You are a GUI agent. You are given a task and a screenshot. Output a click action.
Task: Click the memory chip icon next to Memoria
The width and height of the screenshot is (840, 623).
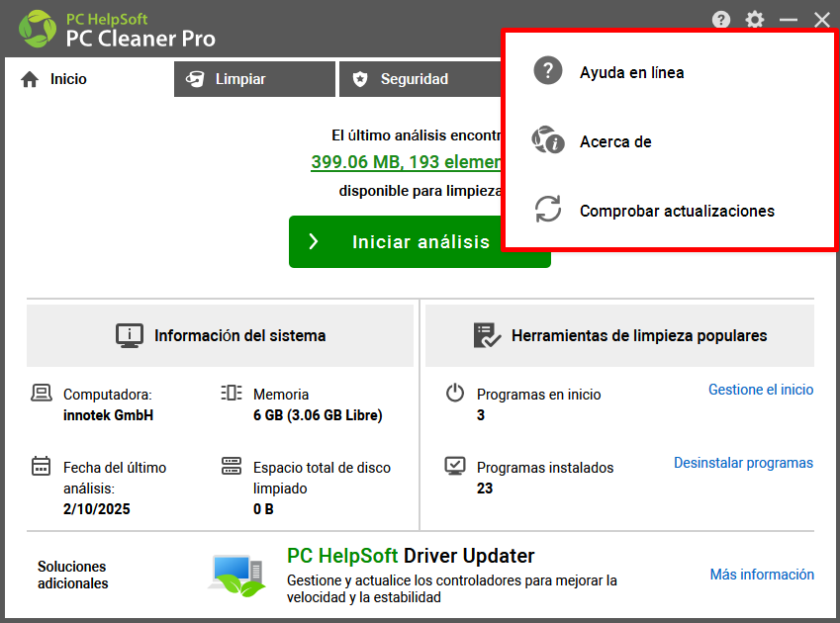click(x=232, y=393)
